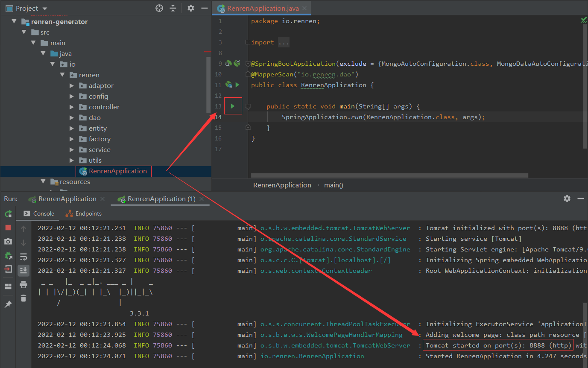Image resolution: width=588 pixels, height=368 pixels.
Task: Click the Spring checkmark gutter icon on line 9
Action: 237,64
